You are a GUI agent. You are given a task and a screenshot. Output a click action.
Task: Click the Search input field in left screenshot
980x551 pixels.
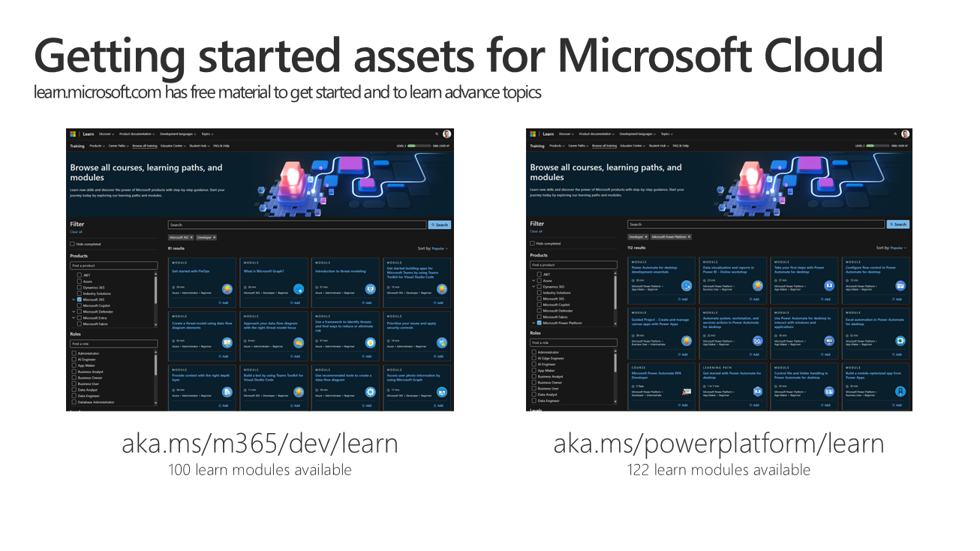point(297,224)
